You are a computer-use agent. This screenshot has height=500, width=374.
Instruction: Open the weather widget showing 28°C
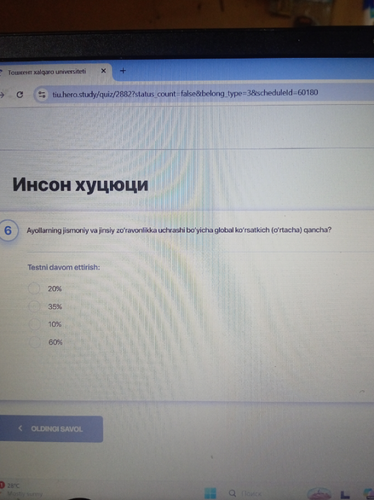coord(22,490)
